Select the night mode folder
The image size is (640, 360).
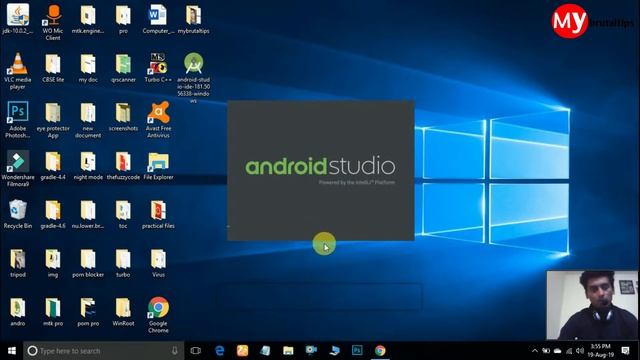point(88,165)
